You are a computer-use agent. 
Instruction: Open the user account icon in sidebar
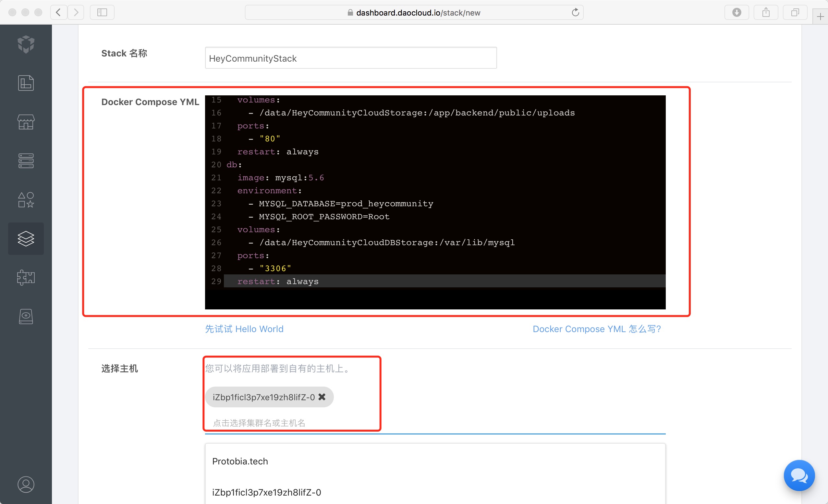coord(26,485)
